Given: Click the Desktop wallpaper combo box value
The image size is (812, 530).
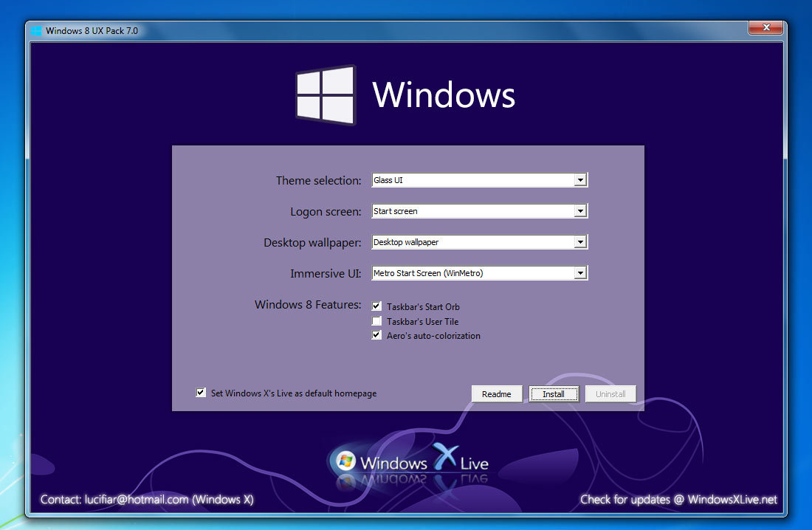Looking at the screenshot, I should [480, 242].
